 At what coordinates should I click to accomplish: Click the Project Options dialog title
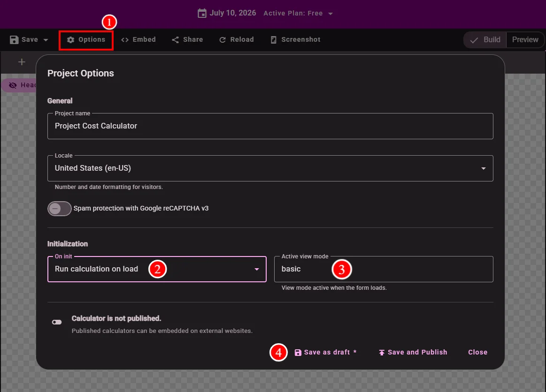pyautogui.click(x=80, y=73)
